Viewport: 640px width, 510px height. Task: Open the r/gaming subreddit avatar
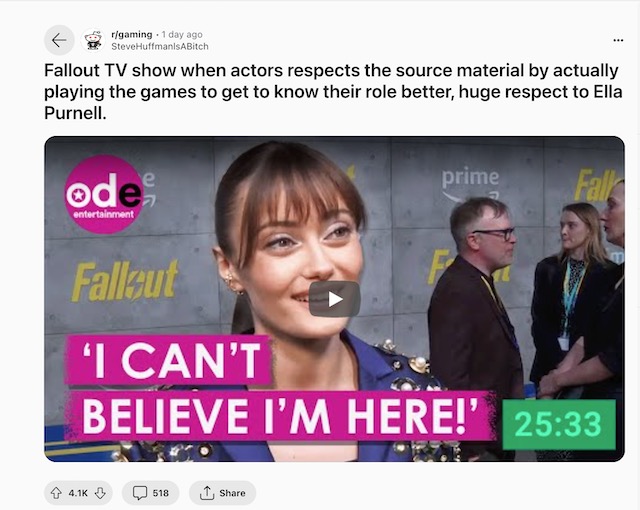[x=93, y=40]
